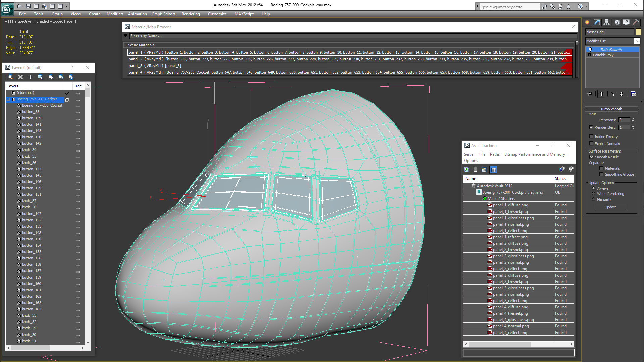
Task: Click Configure Modifier Sets icon
Action: (633, 94)
